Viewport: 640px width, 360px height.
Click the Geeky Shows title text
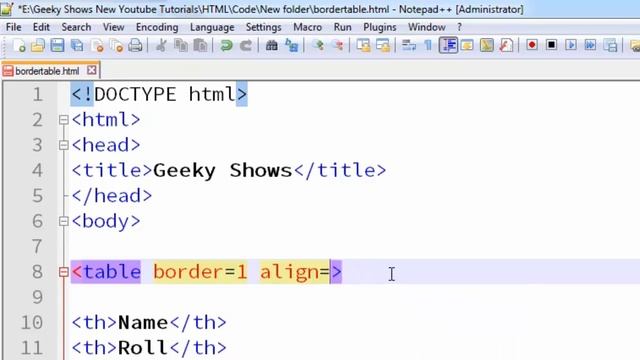pyautogui.click(x=223, y=170)
